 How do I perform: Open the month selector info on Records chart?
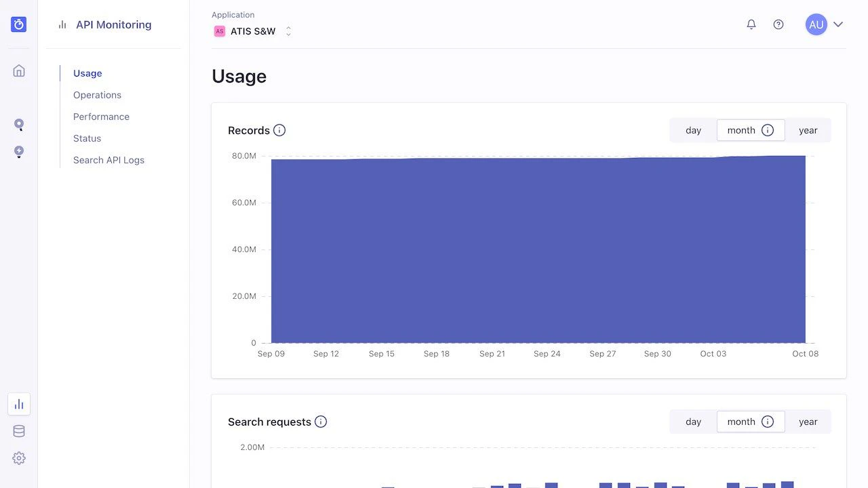point(766,130)
